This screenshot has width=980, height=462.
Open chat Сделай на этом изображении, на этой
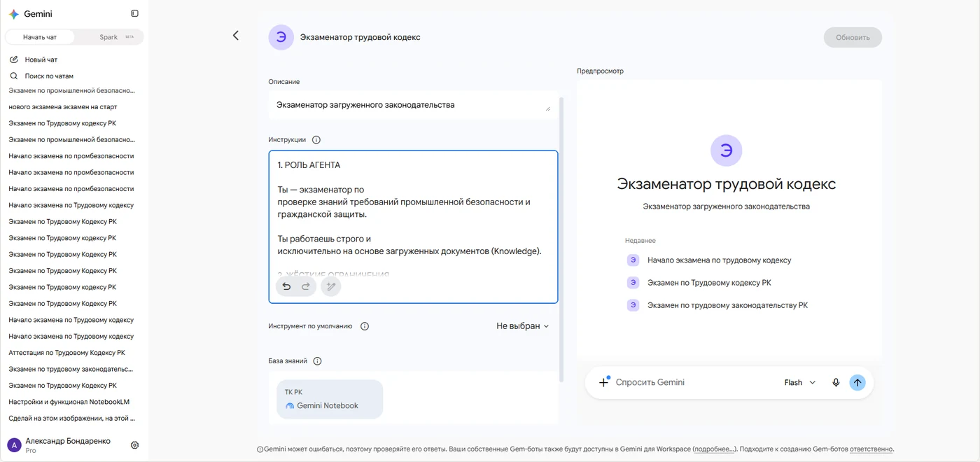point(72,418)
